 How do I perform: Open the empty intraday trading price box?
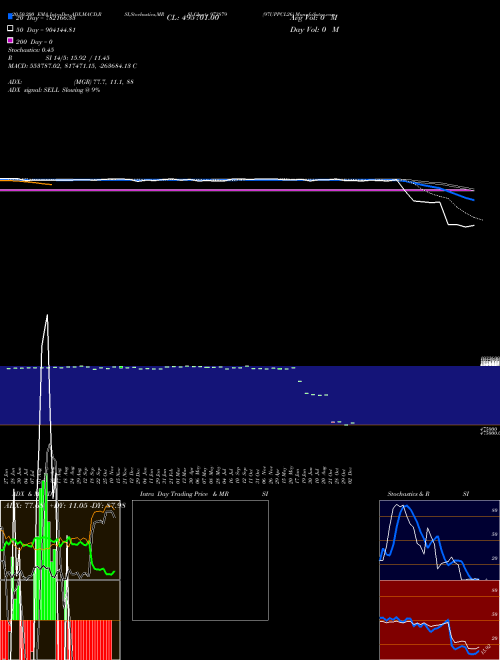point(200,560)
